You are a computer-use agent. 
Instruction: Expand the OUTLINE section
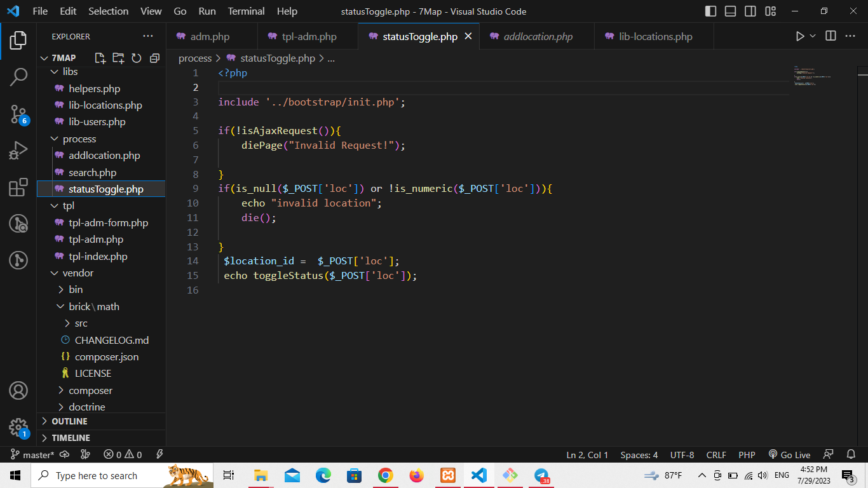tap(102, 421)
